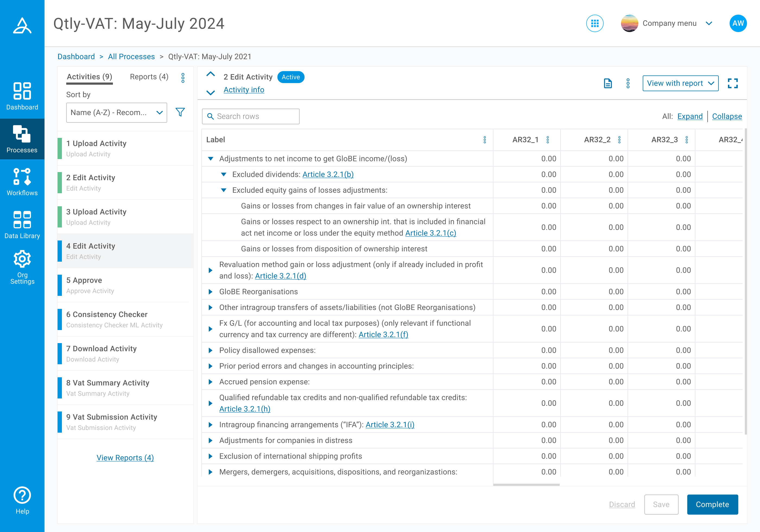Open the apps grid icon

[594, 24]
